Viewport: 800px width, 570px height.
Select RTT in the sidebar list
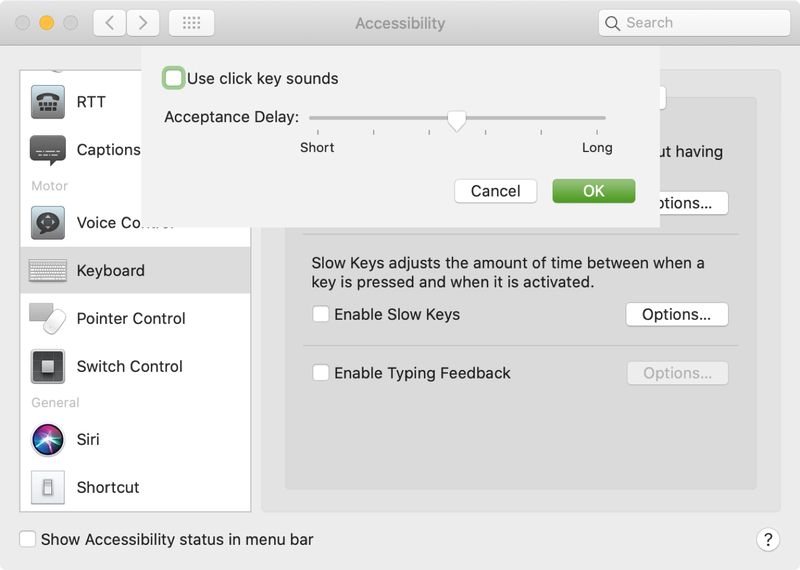point(135,102)
